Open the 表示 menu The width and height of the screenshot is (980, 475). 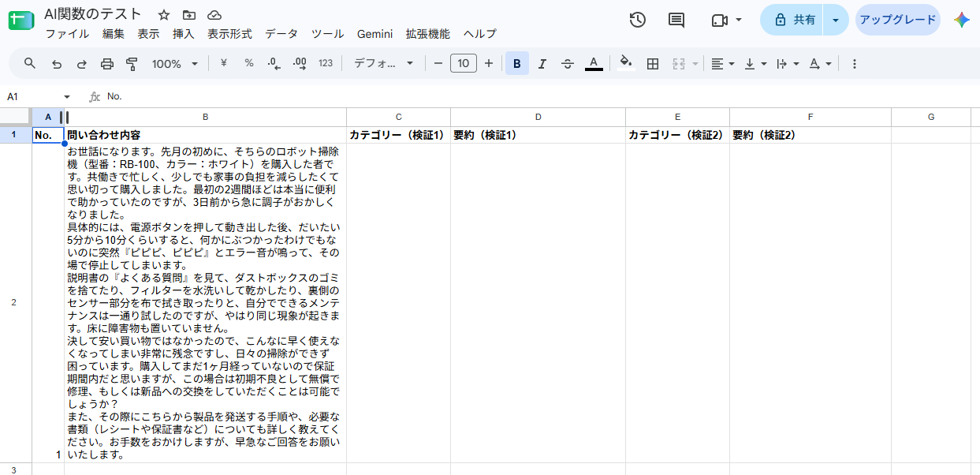pyautogui.click(x=148, y=34)
